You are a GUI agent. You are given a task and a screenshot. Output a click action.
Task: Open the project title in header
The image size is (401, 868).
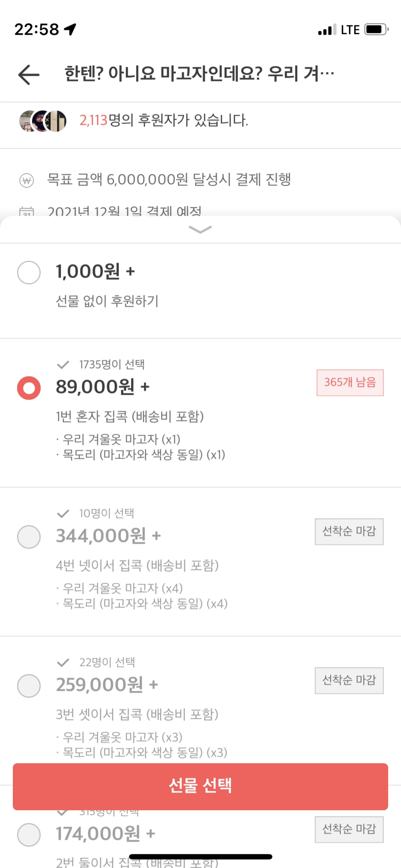coord(199,74)
